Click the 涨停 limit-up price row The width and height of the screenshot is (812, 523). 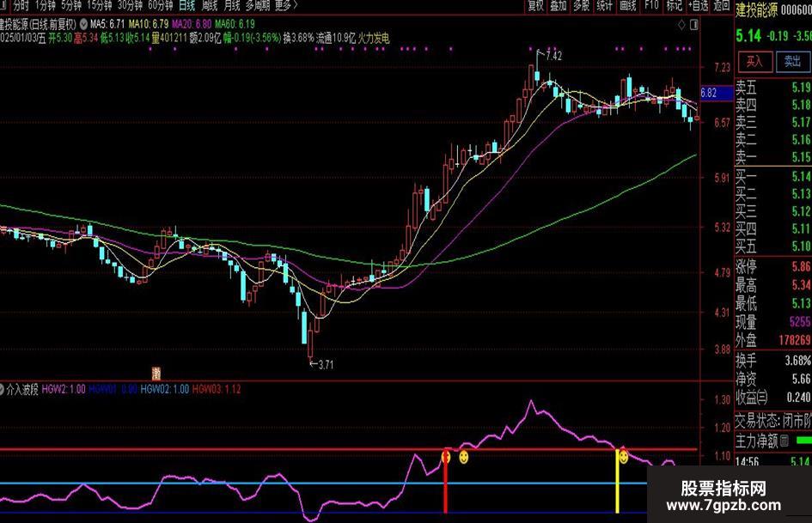(x=773, y=267)
